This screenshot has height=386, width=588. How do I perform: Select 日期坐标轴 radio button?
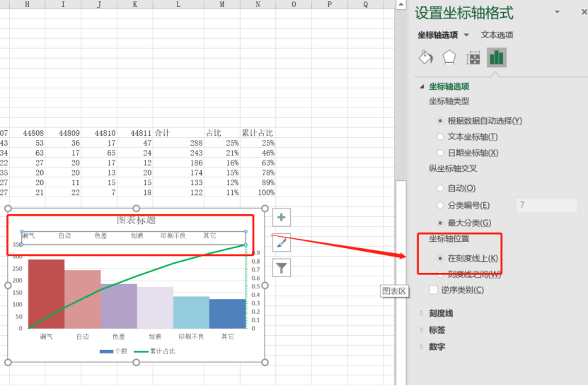(440, 153)
